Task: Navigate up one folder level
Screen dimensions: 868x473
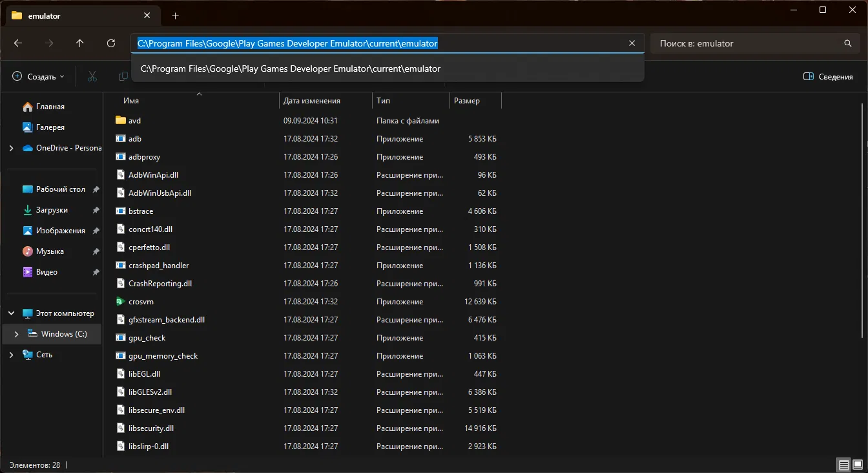Action: click(x=80, y=43)
